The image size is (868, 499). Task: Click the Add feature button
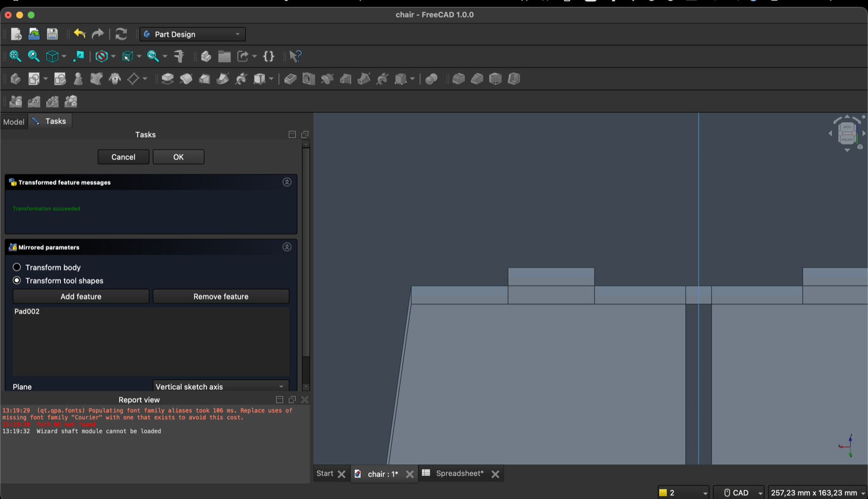coord(81,296)
